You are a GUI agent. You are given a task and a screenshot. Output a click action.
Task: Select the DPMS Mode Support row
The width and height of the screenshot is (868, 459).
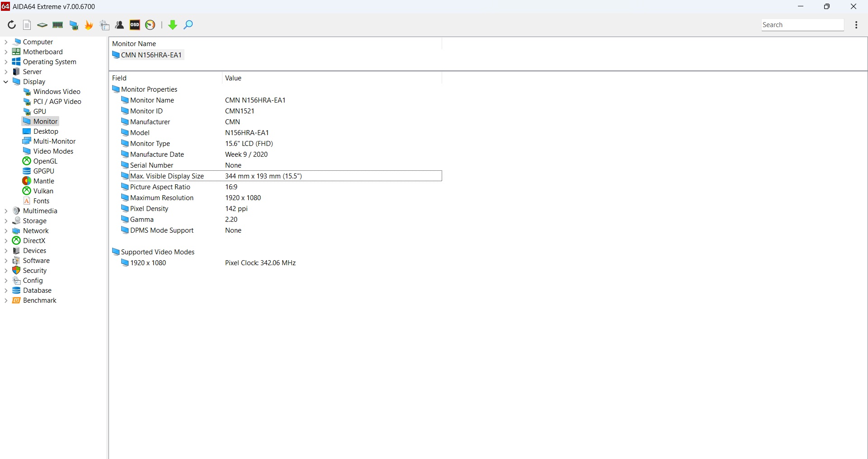(x=277, y=230)
